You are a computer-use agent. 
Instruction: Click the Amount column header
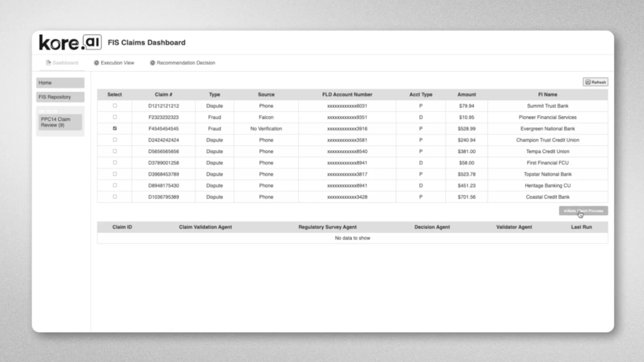coord(466,95)
